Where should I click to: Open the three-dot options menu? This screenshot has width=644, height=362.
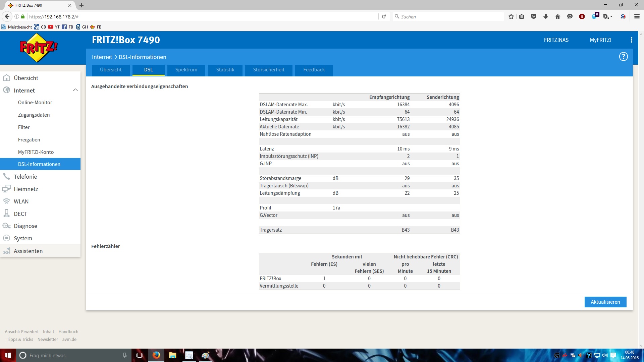pos(631,40)
